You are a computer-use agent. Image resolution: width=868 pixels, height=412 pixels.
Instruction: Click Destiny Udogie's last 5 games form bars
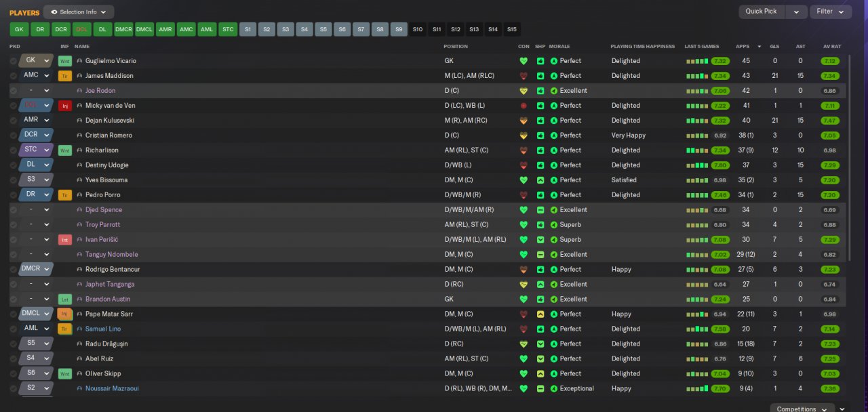(697, 165)
